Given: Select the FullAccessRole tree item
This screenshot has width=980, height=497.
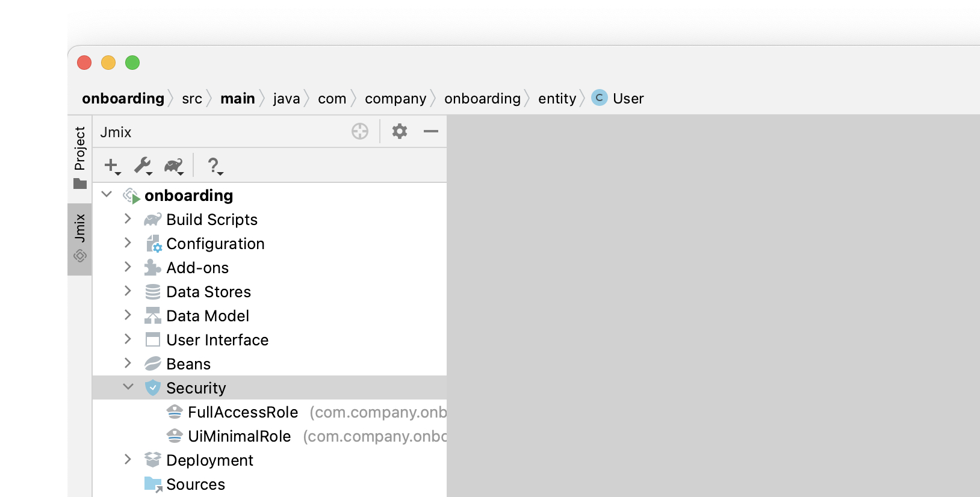Looking at the screenshot, I should 243,412.
